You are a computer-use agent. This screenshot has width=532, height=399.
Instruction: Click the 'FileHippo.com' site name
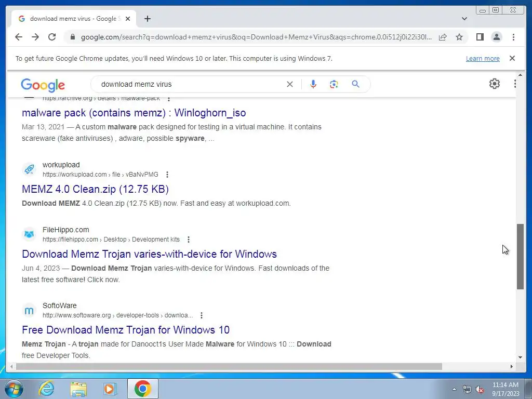click(66, 230)
